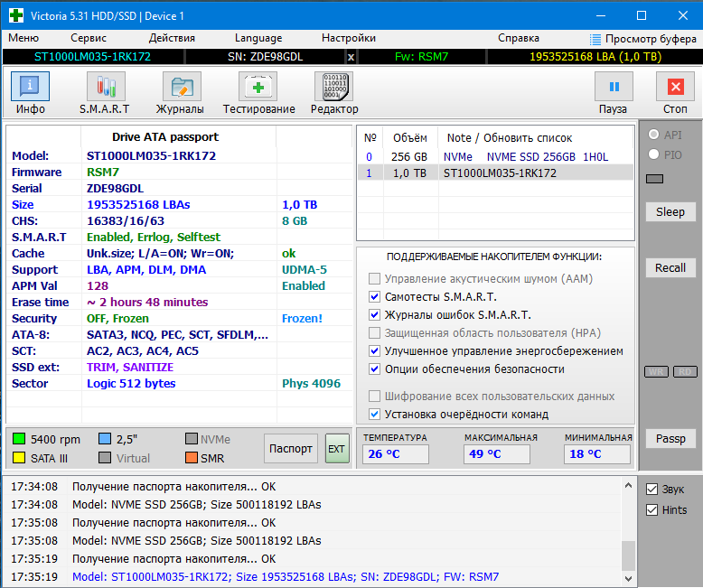Viewport: 703px width, 588px height.
Task: Click the blue 2,5" indicator
Action: tap(105, 439)
